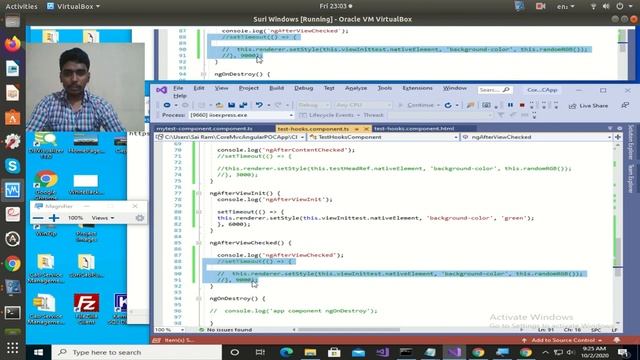Image resolution: width=640 pixels, height=360 pixels.
Task: Open the Project menu
Action: click(249, 88)
